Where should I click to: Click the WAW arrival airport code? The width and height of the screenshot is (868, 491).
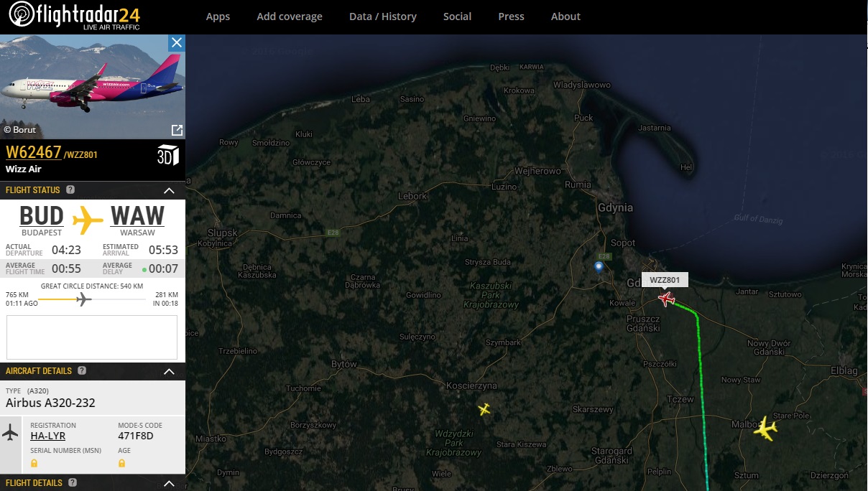137,216
